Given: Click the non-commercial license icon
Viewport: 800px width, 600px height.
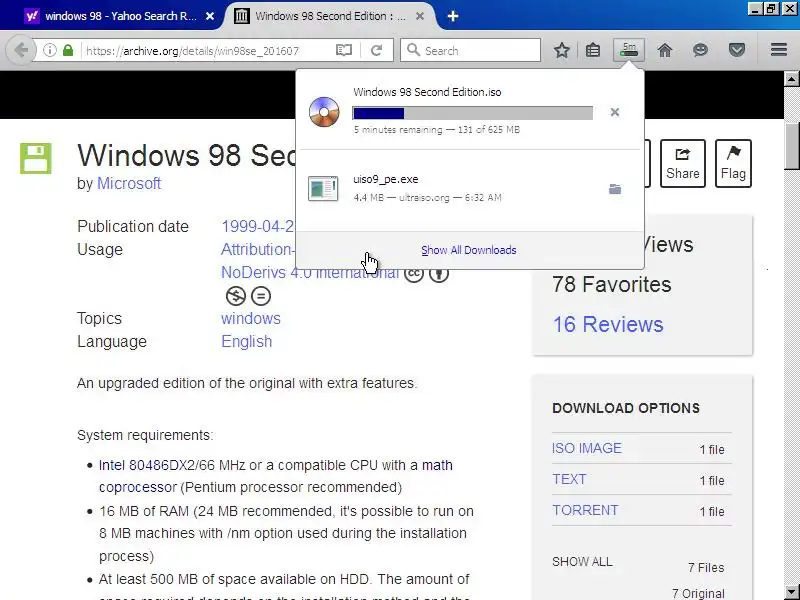Looking at the screenshot, I should [236, 296].
